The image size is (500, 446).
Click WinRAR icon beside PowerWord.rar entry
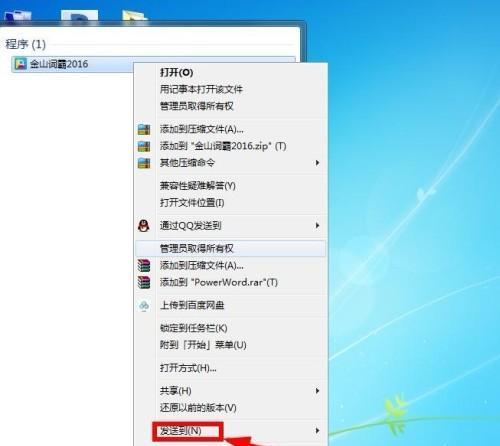click(x=144, y=283)
